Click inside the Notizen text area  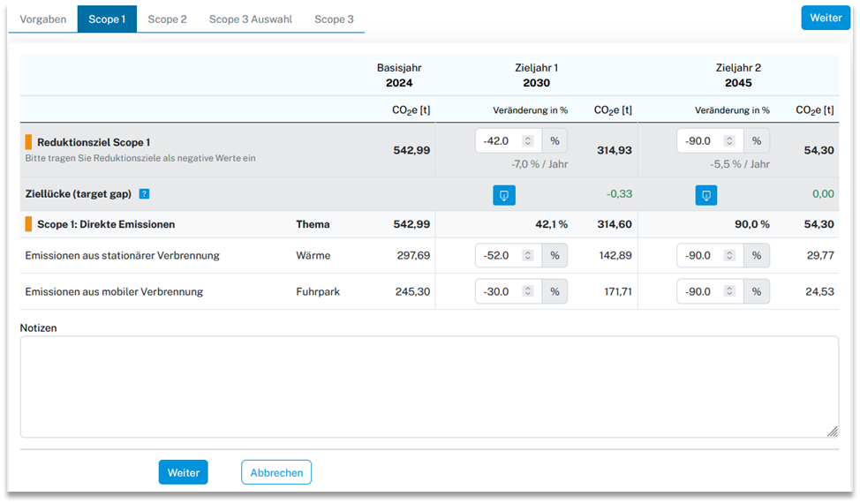[x=429, y=387]
